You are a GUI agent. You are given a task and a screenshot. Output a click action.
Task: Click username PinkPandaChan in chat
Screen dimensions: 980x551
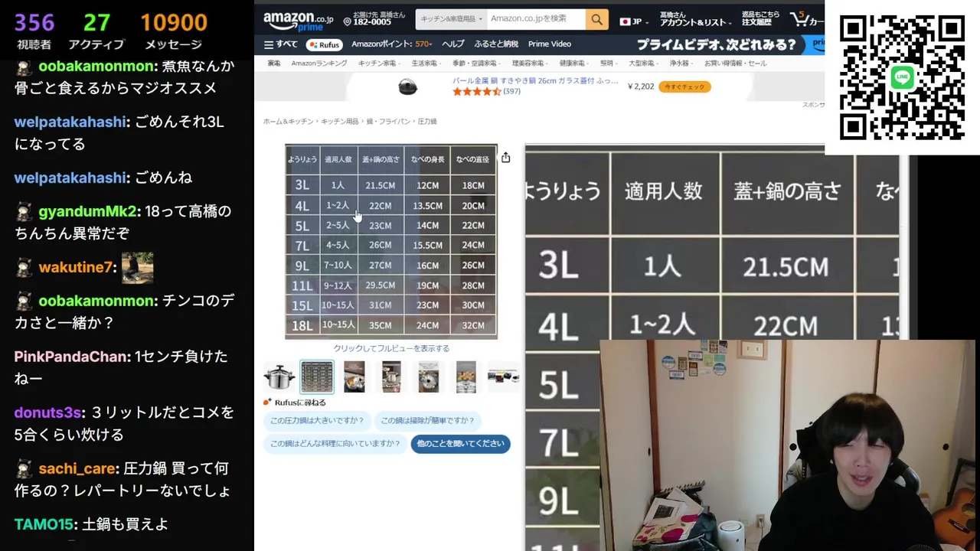point(72,357)
